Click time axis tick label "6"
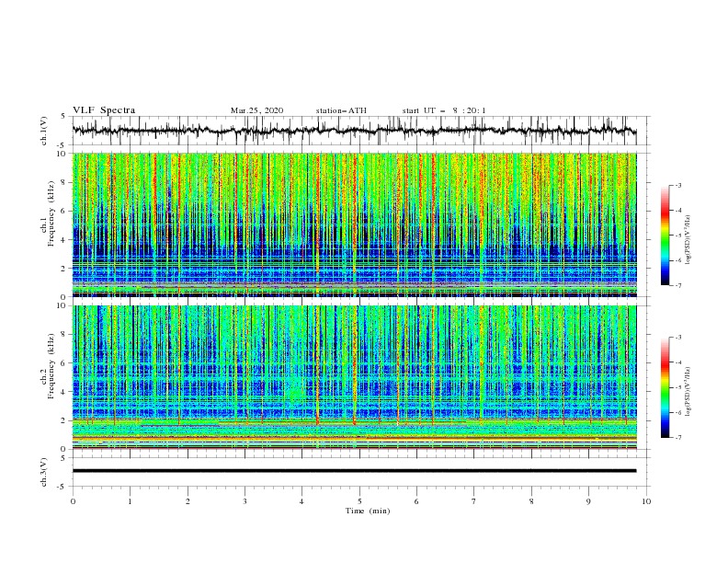This screenshot has height=563, width=728. 417,501
